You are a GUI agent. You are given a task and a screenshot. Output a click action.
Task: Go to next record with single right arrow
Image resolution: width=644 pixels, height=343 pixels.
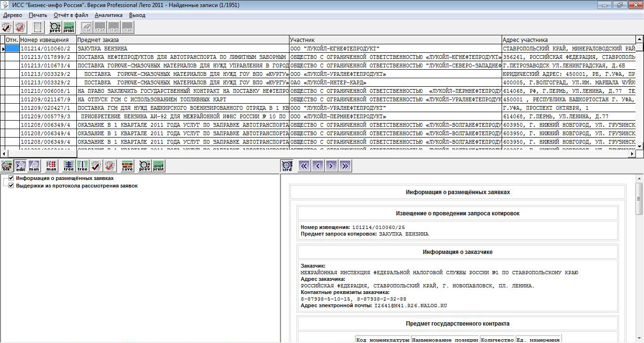click(x=331, y=166)
